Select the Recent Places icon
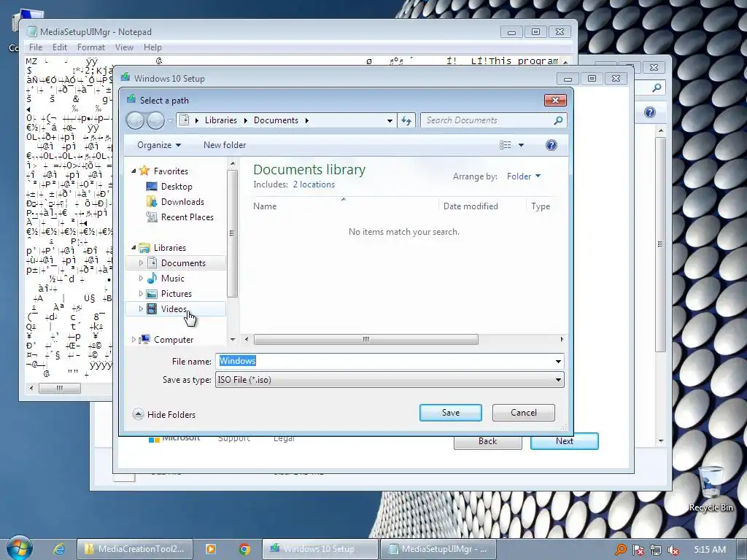This screenshot has height=560, width=747. 152,217
